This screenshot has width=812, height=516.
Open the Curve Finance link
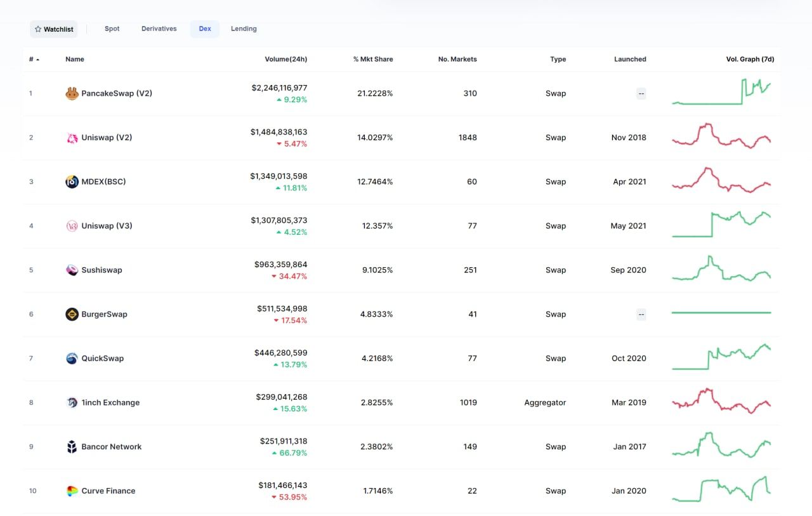(108, 491)
